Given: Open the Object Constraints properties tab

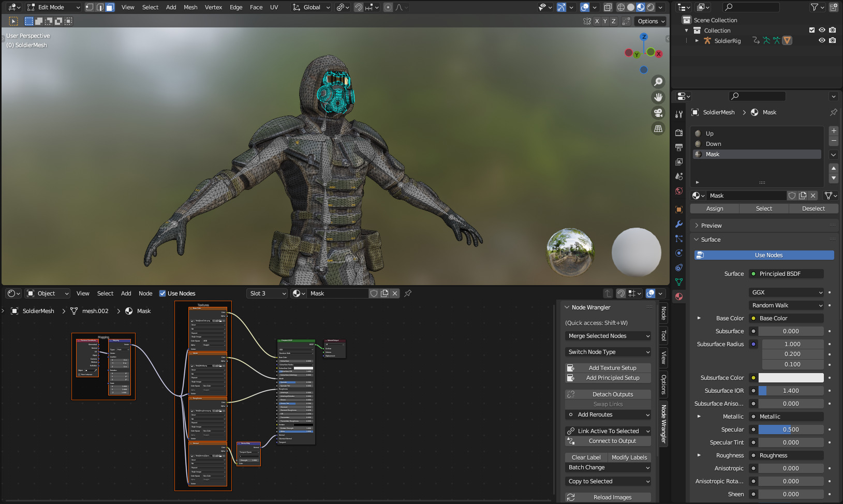Looking at the screenshot, I should click(679, 268).
